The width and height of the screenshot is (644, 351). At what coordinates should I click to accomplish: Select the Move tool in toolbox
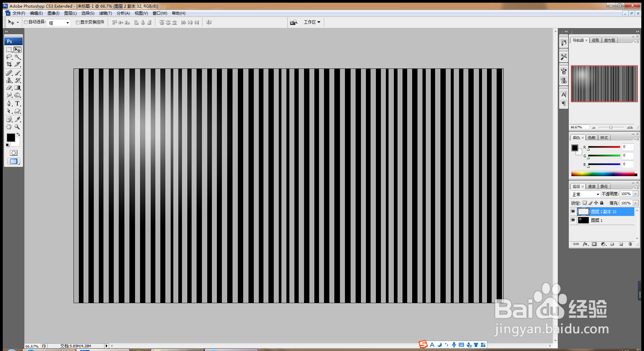pyautogui.click(x=18, y=50)
